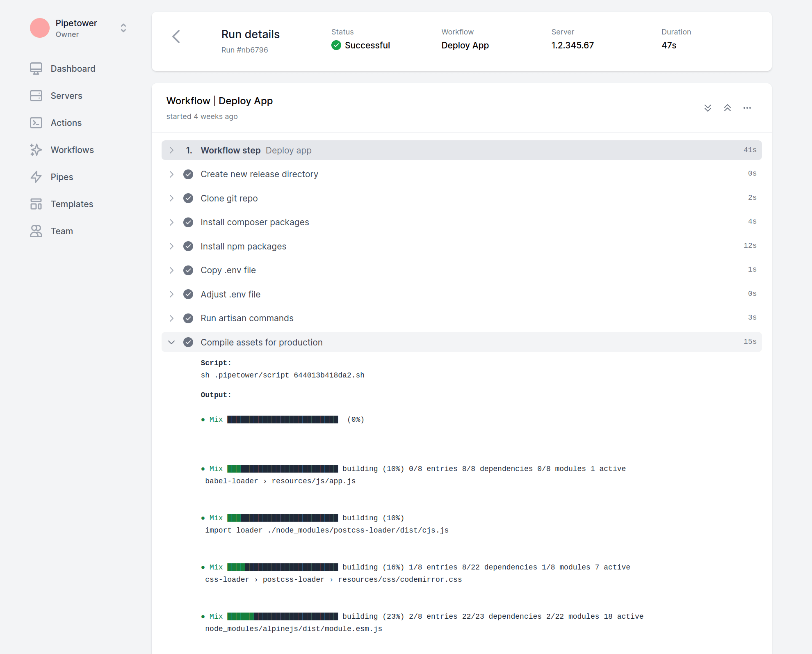
Task: Click check icon for Install composer packages
Action: tap(188, 222)
